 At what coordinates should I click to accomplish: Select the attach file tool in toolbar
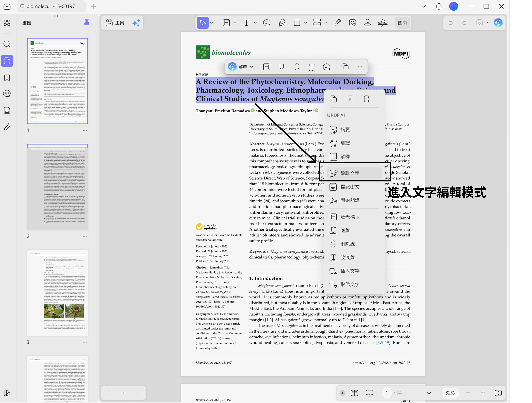click(x=338, y=23)
